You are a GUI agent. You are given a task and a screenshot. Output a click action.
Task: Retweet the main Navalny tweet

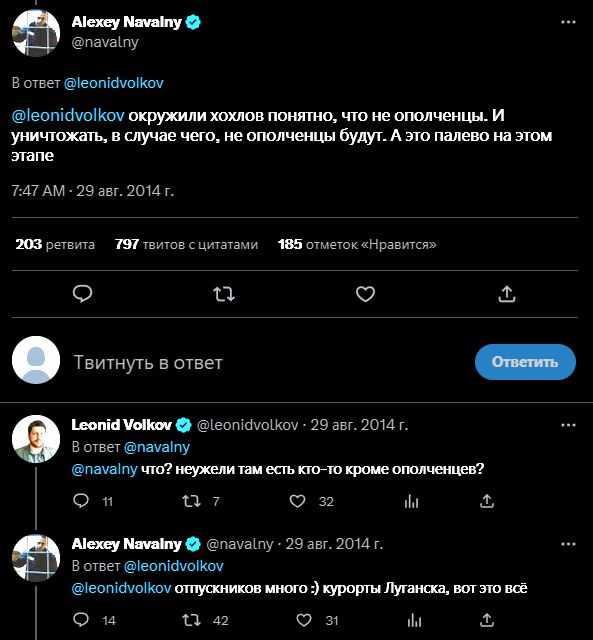[x=224, y=294]
